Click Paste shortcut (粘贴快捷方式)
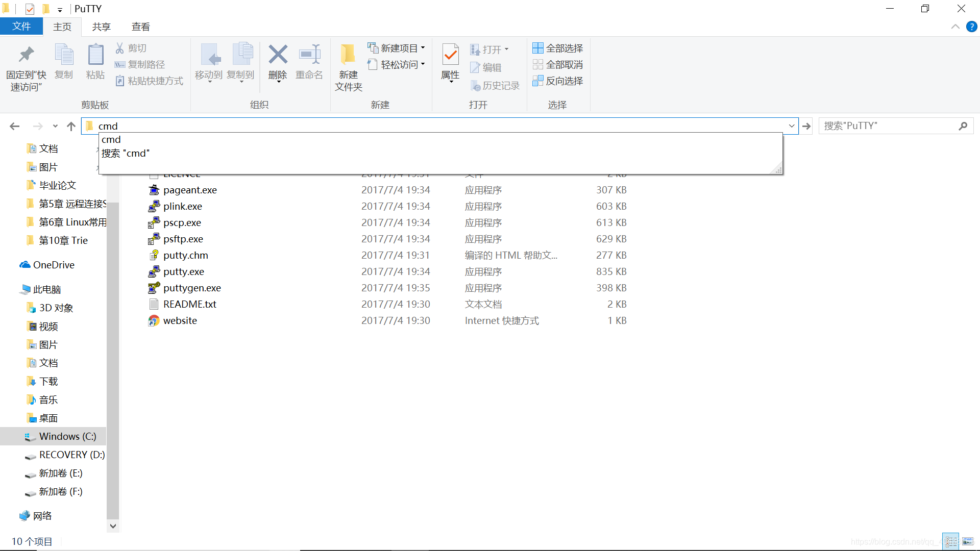980x551 pixels. point(149,81)
